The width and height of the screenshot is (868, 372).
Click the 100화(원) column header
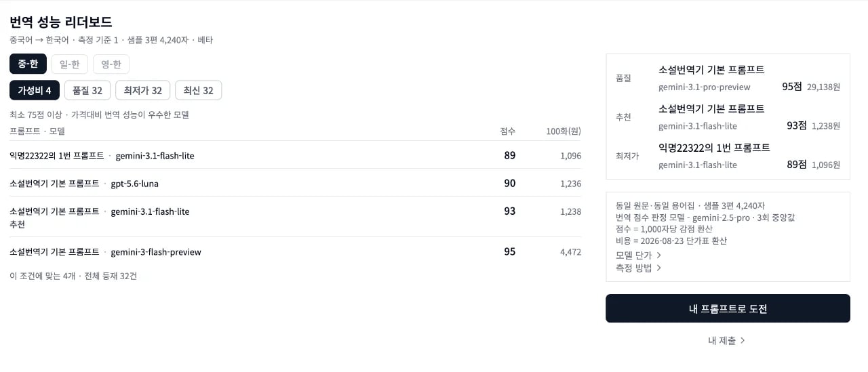coord(564,131)
